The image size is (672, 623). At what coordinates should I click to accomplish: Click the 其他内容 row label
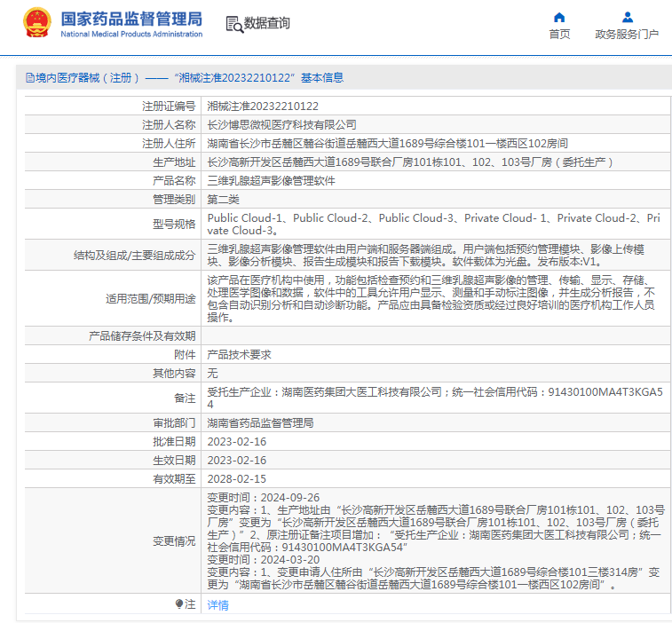(x=174, y=374)
